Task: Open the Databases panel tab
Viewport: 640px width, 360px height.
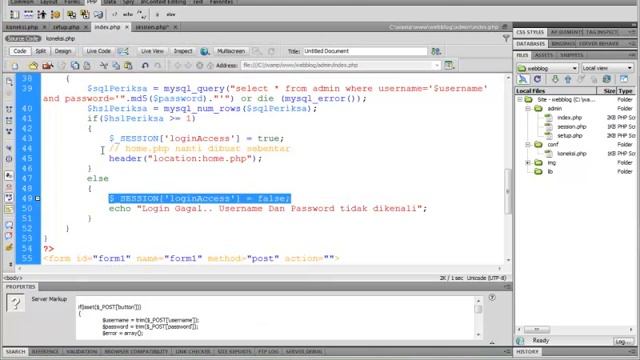Action: [x=531, y=44]
